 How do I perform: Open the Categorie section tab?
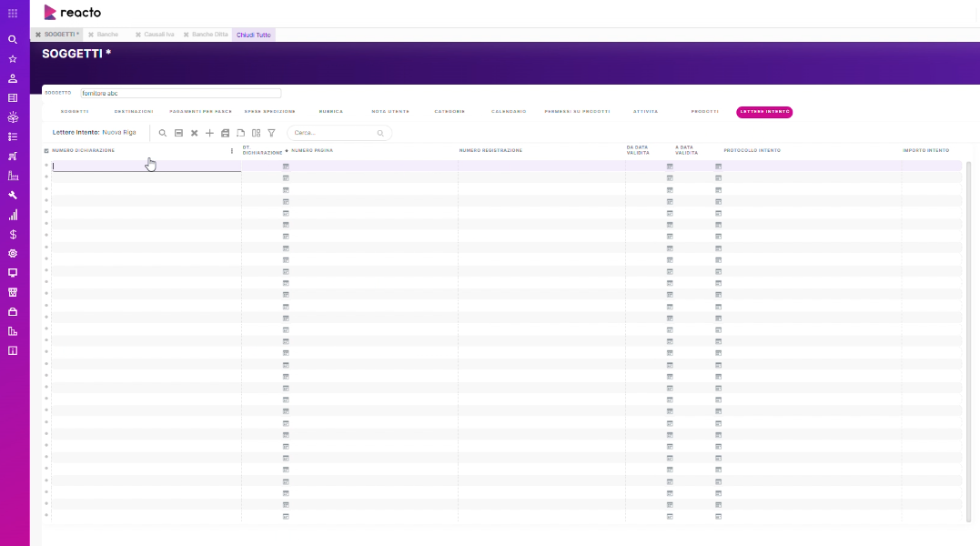(450, 111)
